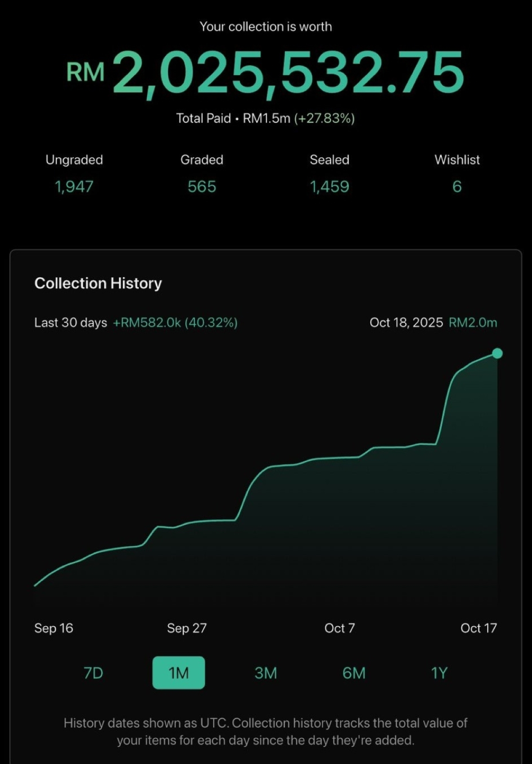532x764 pixels.
Task: Click the +27.83% gain percentage
Action: pos(325,118)
